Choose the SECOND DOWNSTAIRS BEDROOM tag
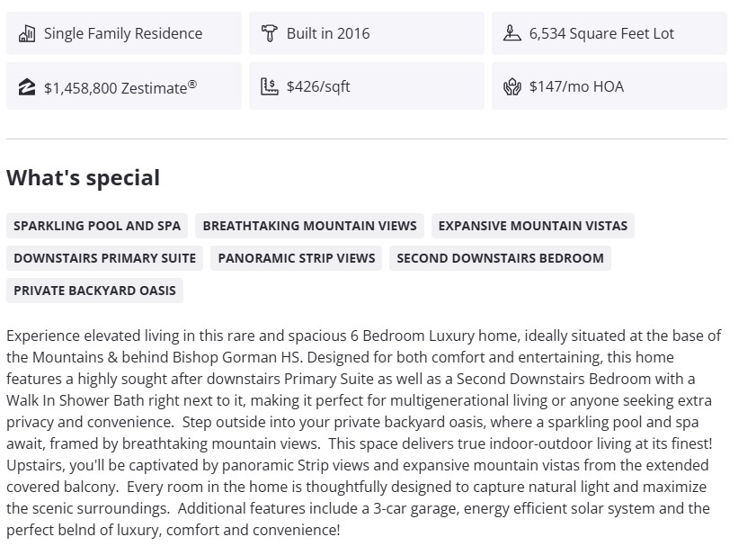Image resolution: width=756 pixels, height=546 pixels. pos(501,258)
